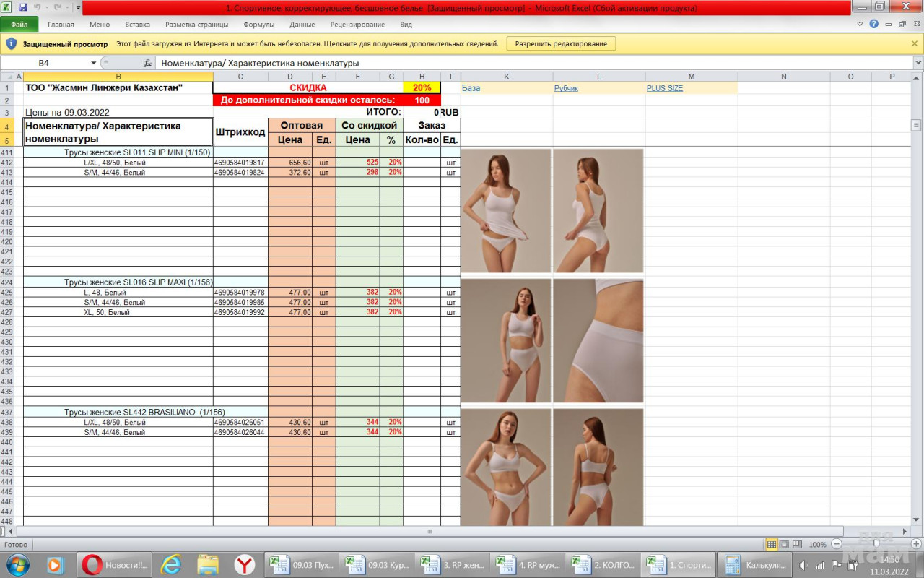Click the zoom in plus icon

916,544
